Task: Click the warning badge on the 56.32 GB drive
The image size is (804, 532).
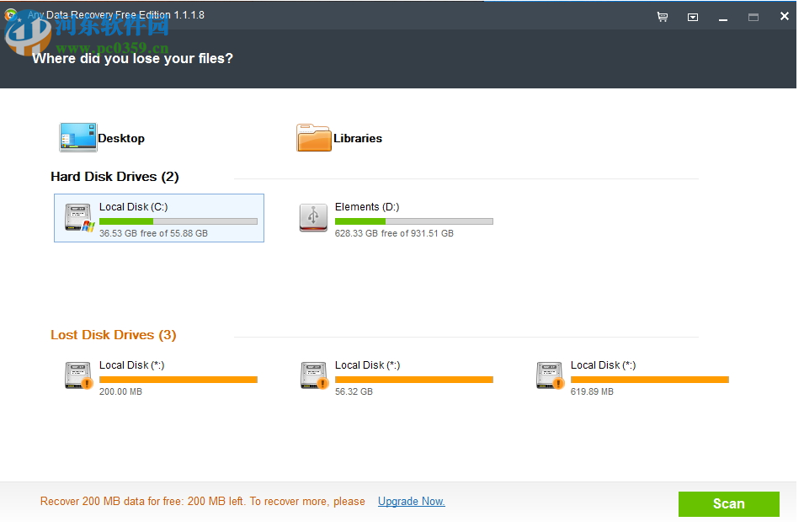Action: coord(321,384)
